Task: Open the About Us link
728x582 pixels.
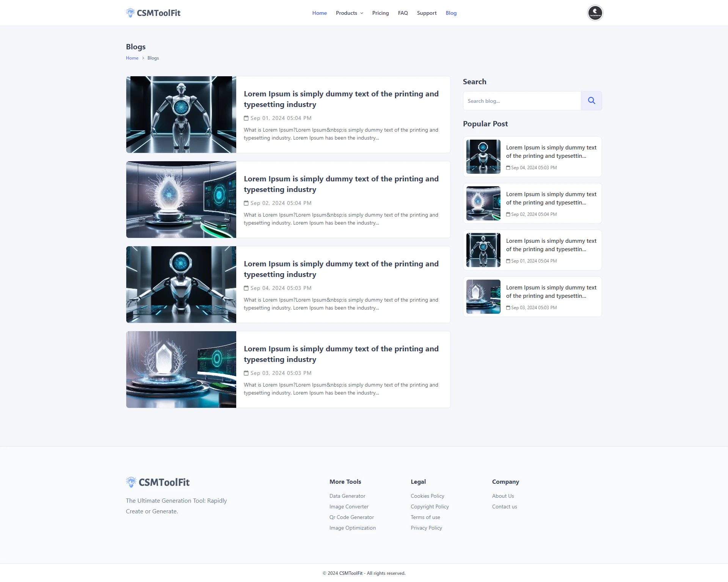Action: click(x=503, y=496)
